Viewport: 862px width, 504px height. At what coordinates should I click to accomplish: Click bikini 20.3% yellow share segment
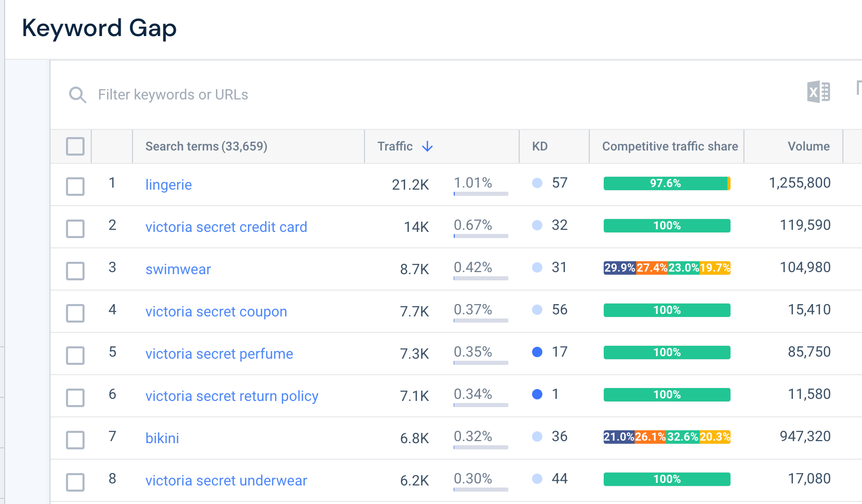(x=715, y=437)
